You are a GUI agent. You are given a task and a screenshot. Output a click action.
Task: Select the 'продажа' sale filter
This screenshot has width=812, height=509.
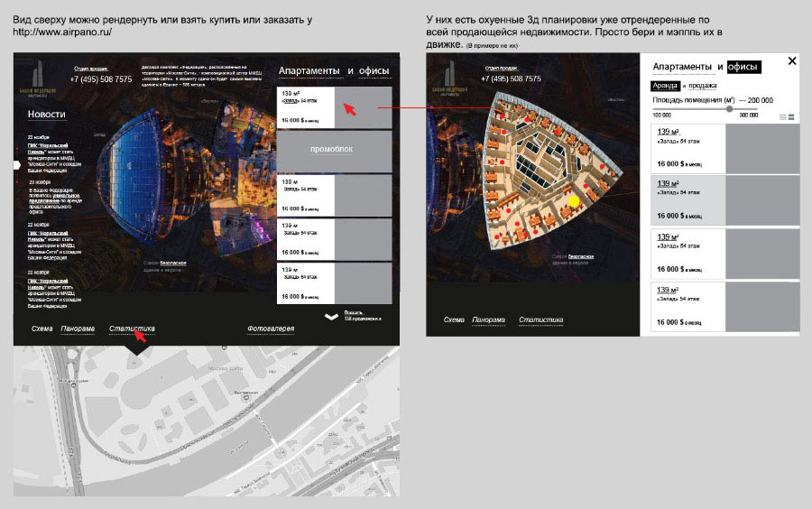coord(704,86)
